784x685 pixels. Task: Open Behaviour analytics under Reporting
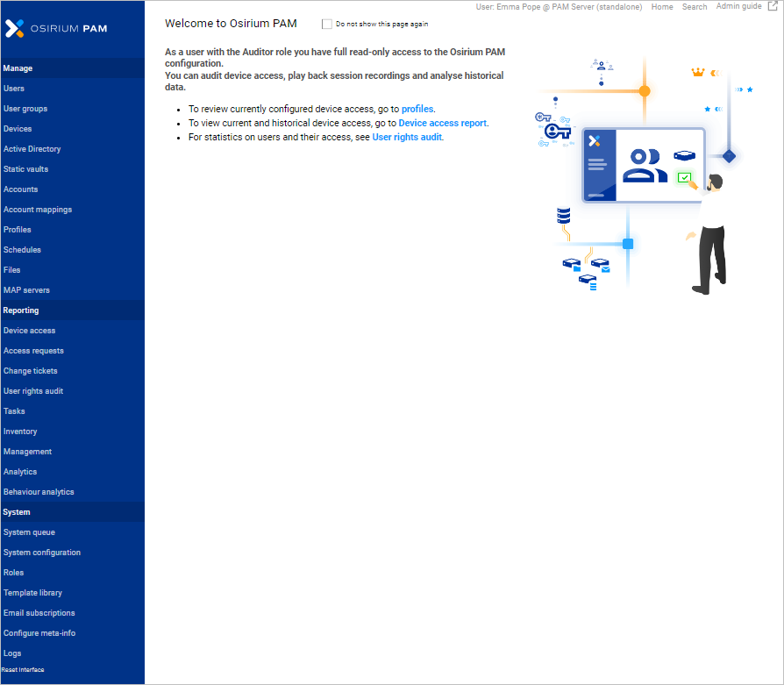[37, 491]
